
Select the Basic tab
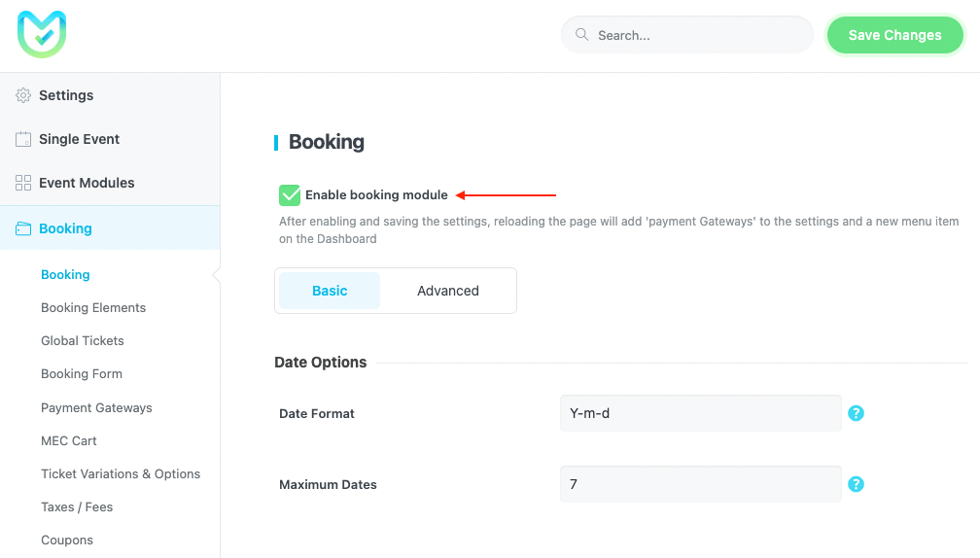click(330, 291)
